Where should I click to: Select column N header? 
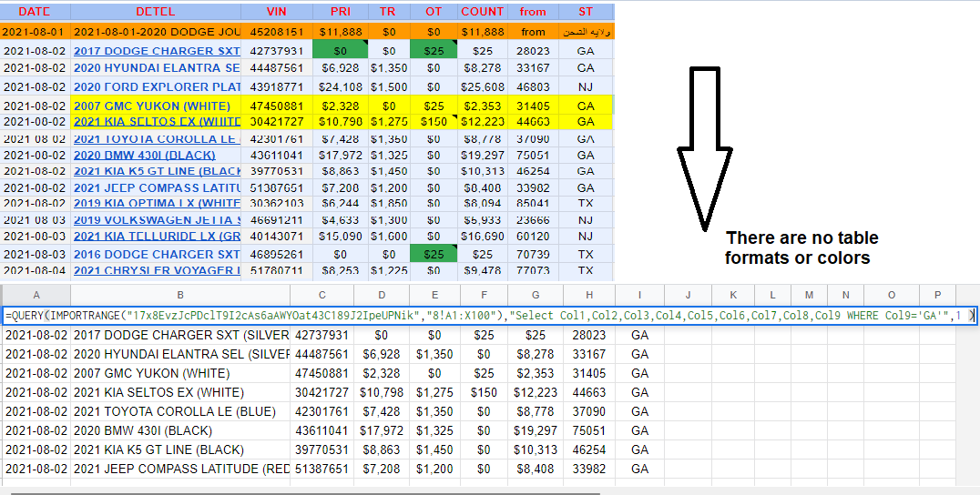click(846, 295)
